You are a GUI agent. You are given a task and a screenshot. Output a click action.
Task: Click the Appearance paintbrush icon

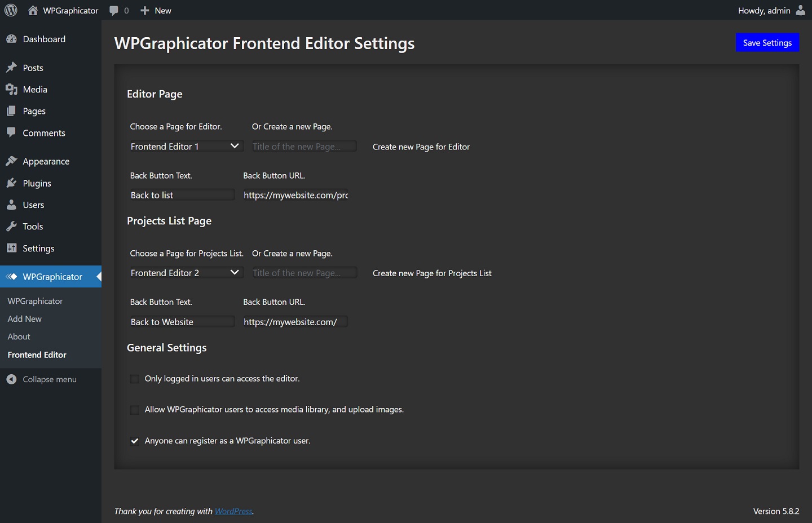(x=11, y=161)
